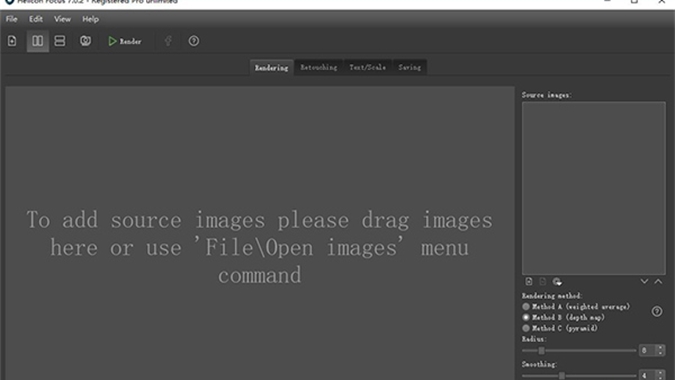
Task: Open the View menu
Action: click(62, 19)
